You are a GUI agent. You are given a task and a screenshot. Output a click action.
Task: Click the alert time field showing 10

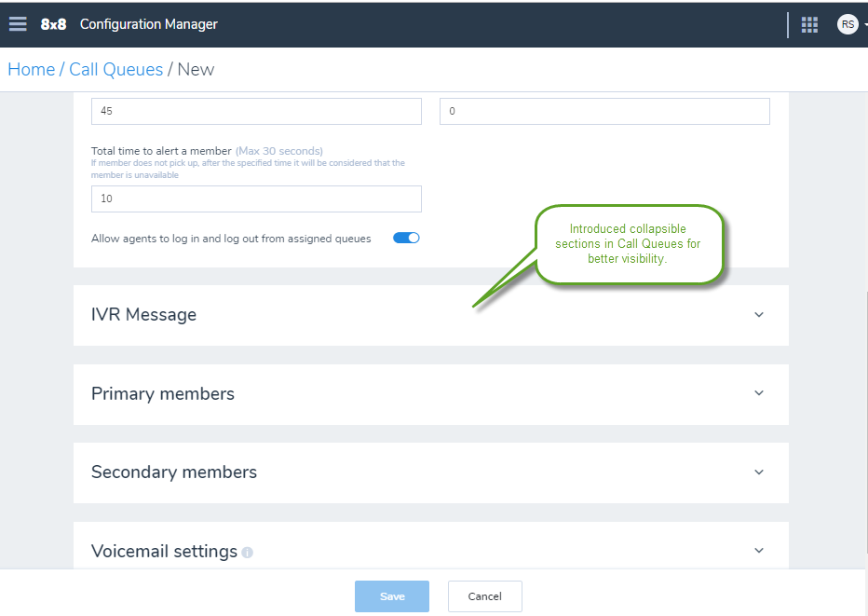[256, 198]
